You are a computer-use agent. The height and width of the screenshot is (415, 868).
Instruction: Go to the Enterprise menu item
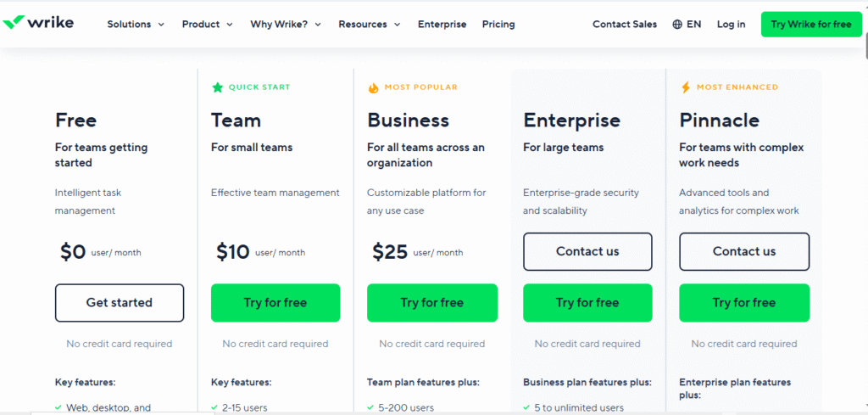coord(442,25)
